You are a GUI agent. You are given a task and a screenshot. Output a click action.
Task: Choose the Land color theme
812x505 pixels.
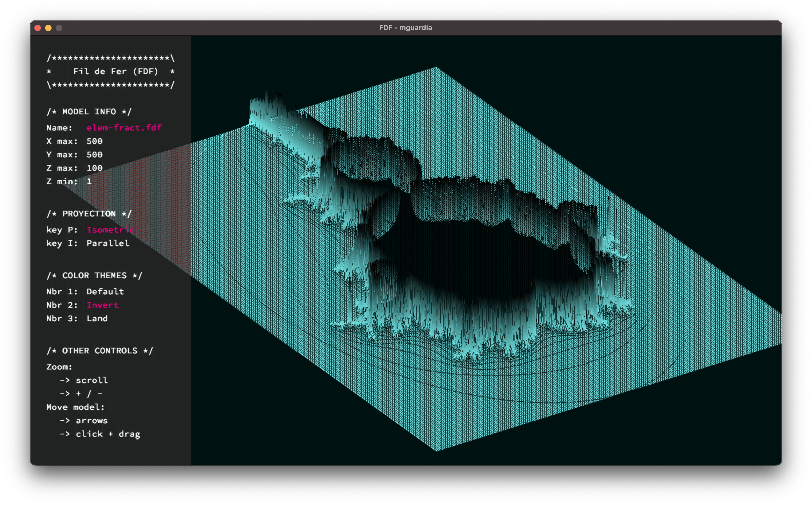pyautogui.click(x=97, y=318)
